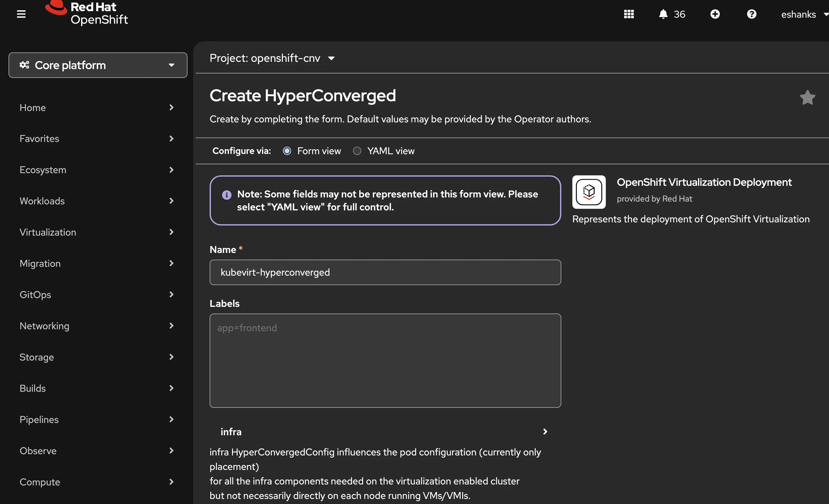829x504 pixels.
Task: Open the application launcher grid
Action: [629, 14]
